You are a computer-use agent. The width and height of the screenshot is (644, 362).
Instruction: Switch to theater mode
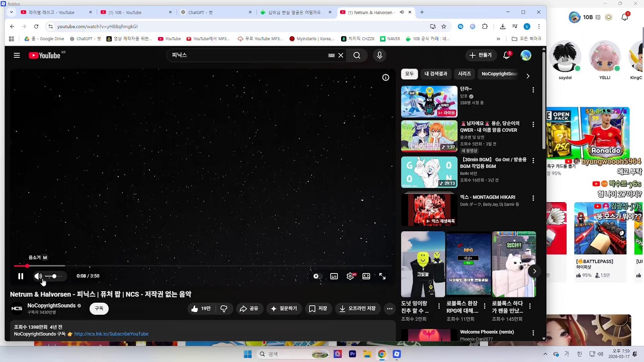pos(366,276)
